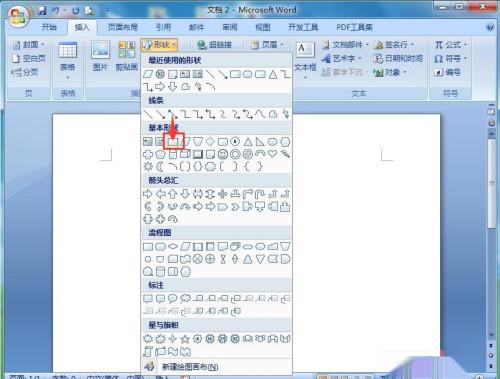Image resolution: width=500 pixels, height=379 pixels.
Task: Toggle ruler button above vertical scrollbar
Action: coord(491,112)
